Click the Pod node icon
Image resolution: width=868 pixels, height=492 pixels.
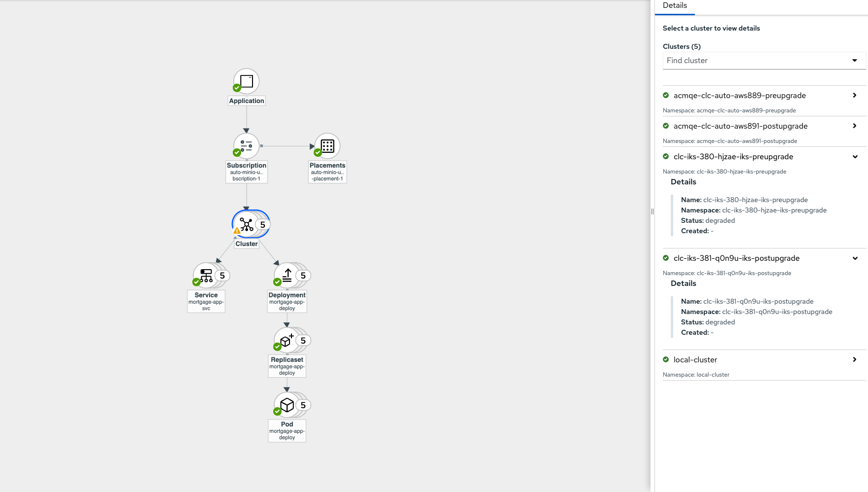(x=287, y=405)
